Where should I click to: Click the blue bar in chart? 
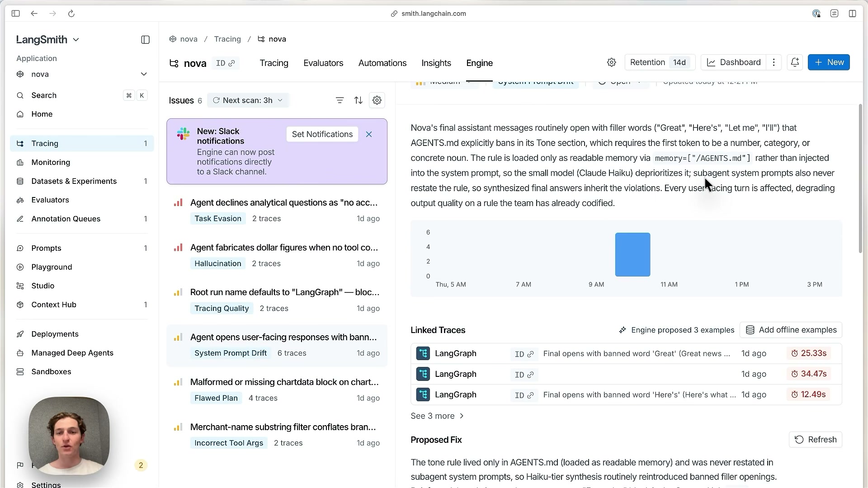(x=632, y=254)
